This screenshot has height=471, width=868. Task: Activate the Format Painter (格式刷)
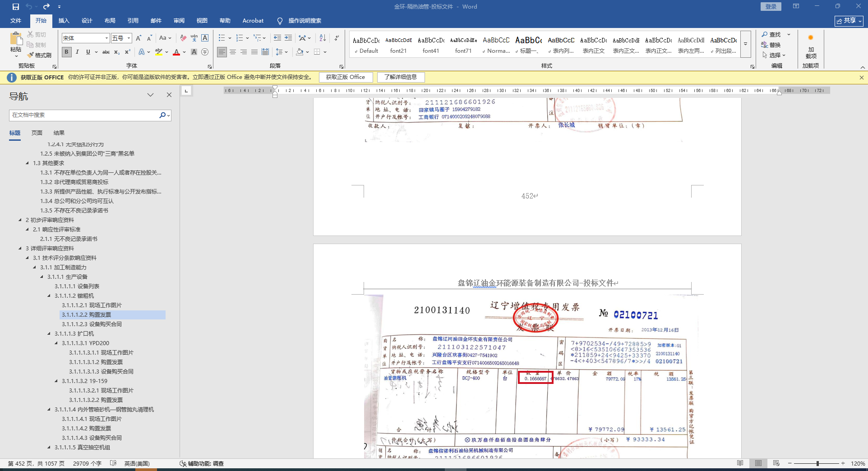tap(39, 55)
